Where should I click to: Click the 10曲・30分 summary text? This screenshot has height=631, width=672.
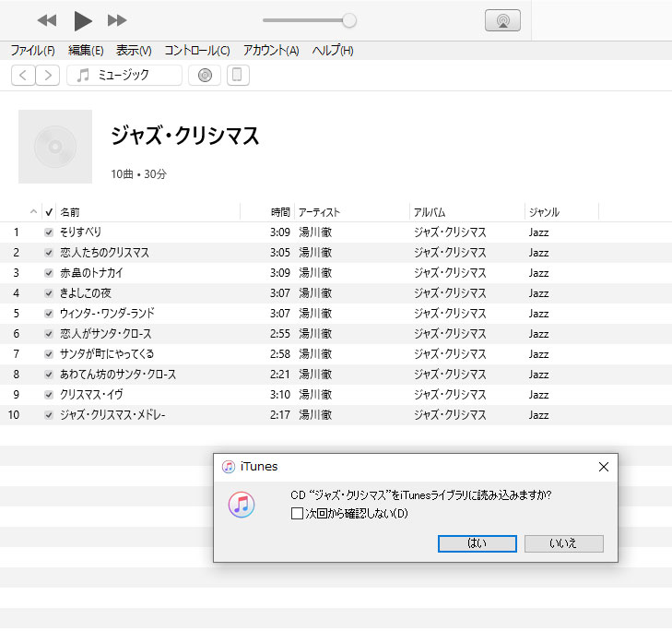pos(138,174)
